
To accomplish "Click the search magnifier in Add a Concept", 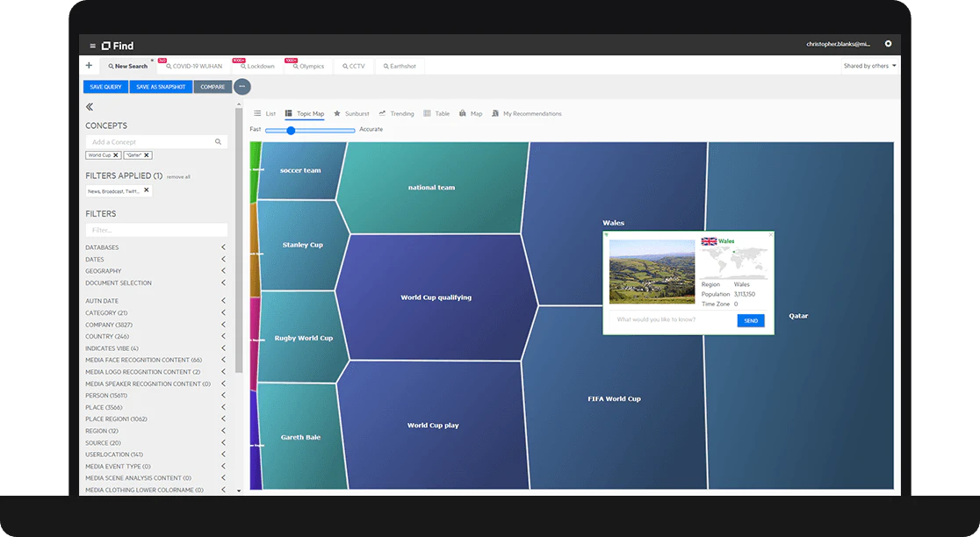I will [x=217, y=141].
